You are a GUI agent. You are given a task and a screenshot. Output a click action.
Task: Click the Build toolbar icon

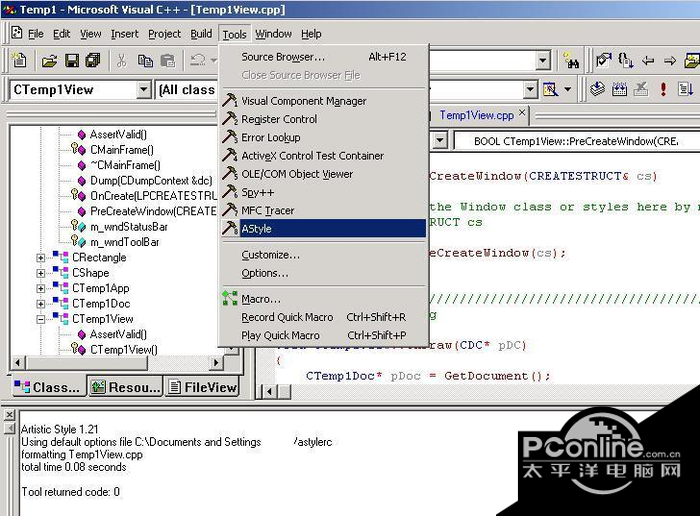pyautogui.click(x=619, y=89)
